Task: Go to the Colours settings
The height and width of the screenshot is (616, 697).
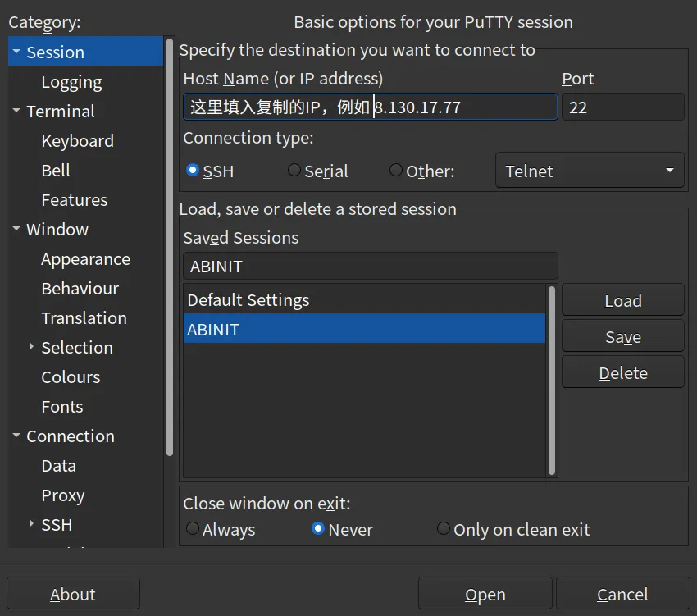Action: click(71, 377)
